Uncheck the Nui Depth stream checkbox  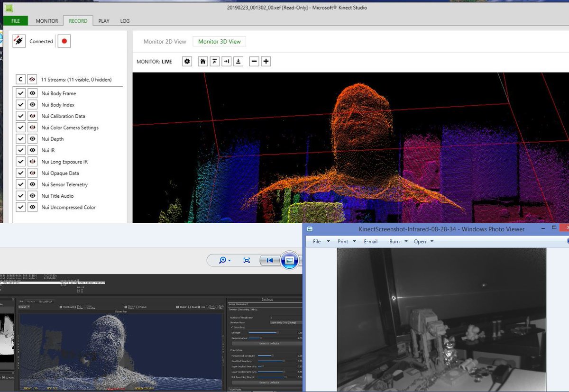(20, 139)
